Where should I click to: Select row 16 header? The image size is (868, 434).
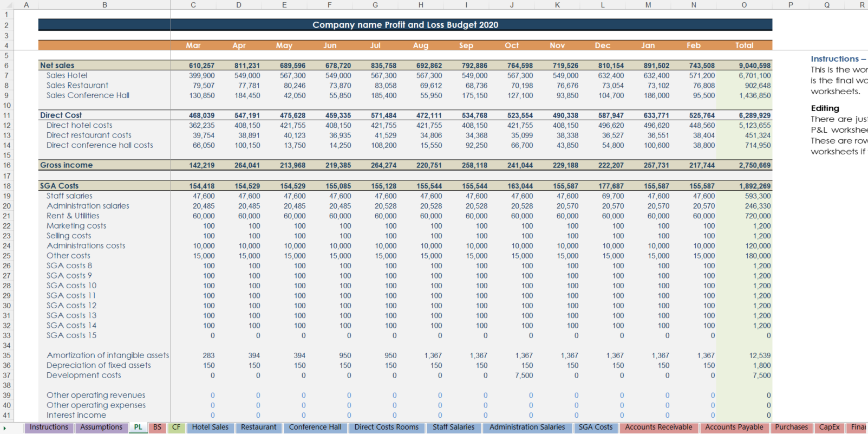click(6, 165)
